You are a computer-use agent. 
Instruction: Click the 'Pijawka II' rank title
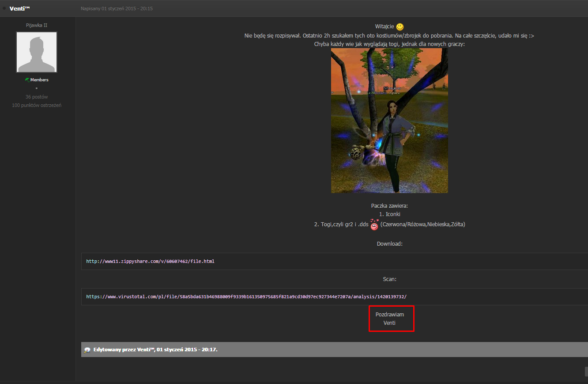(37, 25)
